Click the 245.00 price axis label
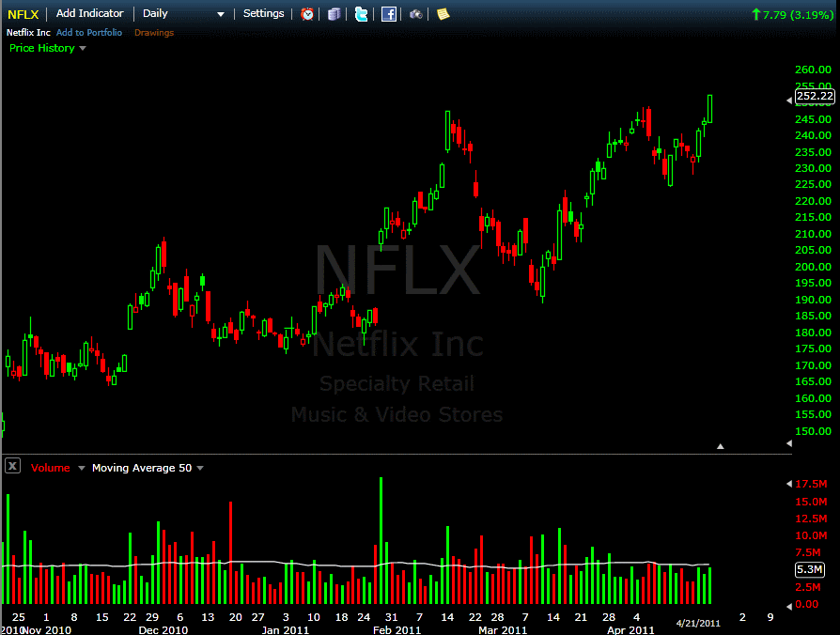Viewport: 840px width, 635px height. tap(813, 119)
